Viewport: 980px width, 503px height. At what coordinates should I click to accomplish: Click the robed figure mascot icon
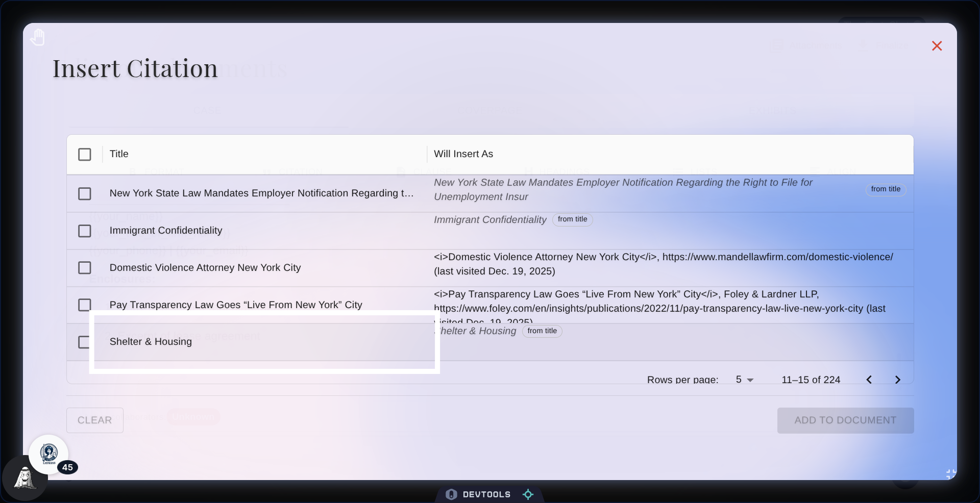coord(24,479)
